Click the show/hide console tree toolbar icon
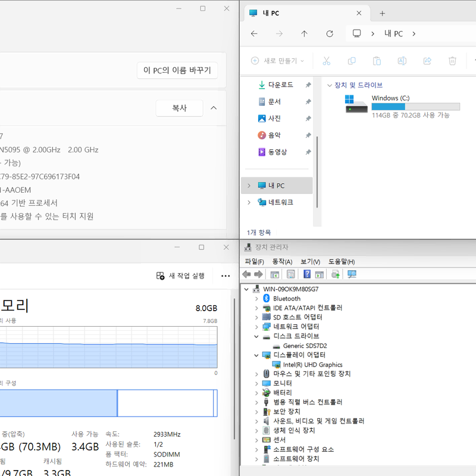Viewport: 476px width, 476px height. tap(275, 274)
